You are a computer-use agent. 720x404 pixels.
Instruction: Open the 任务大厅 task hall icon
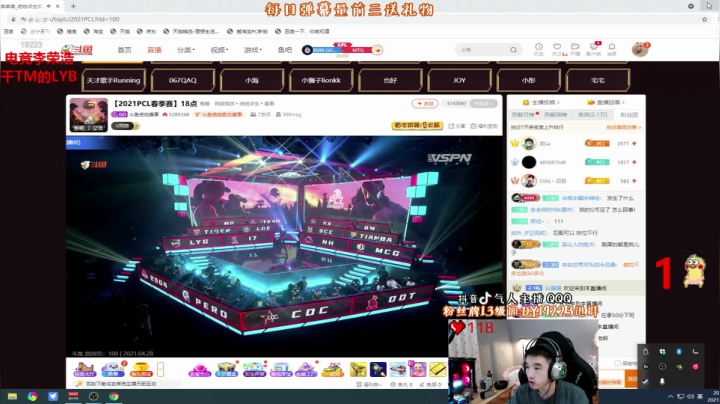pyautogui.click(x=84, y=369)
